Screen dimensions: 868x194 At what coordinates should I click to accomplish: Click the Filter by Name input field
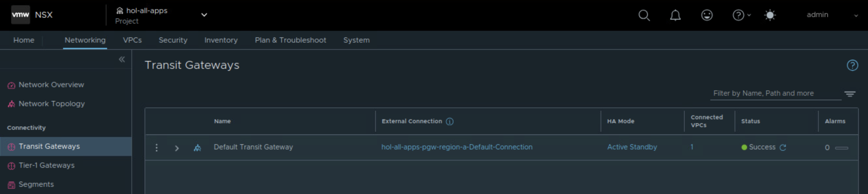(775, 93)
